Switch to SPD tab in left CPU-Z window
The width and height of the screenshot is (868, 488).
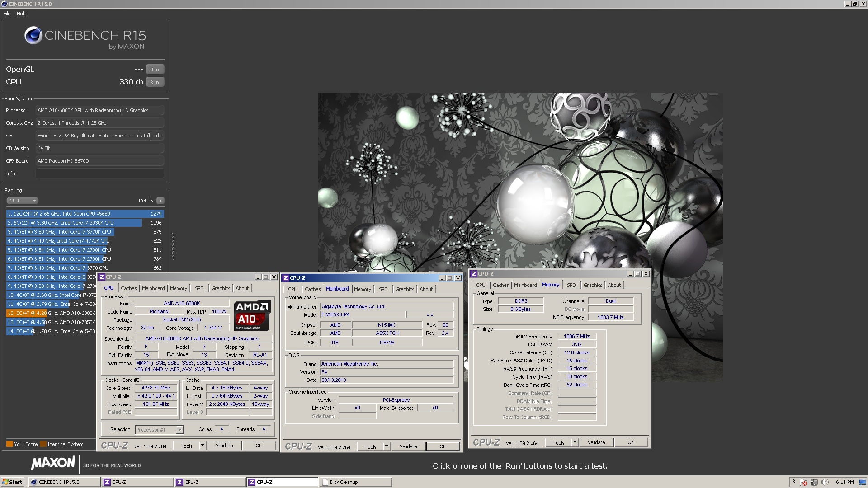199,288
